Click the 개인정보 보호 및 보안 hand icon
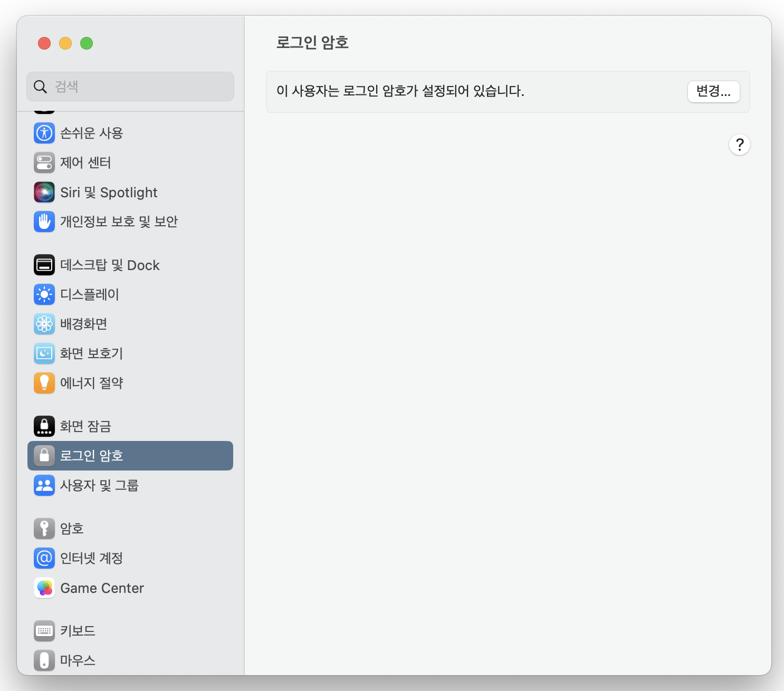Image resolution: width=784 pixels, height=691 pixels. coord(44,222)
